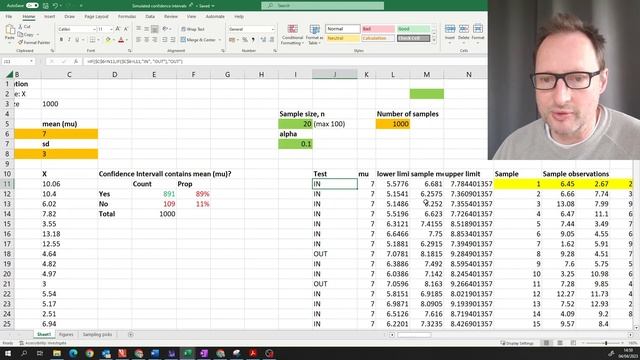
Task: Open the Orientation text-angle tool
Action: point(165,29)
